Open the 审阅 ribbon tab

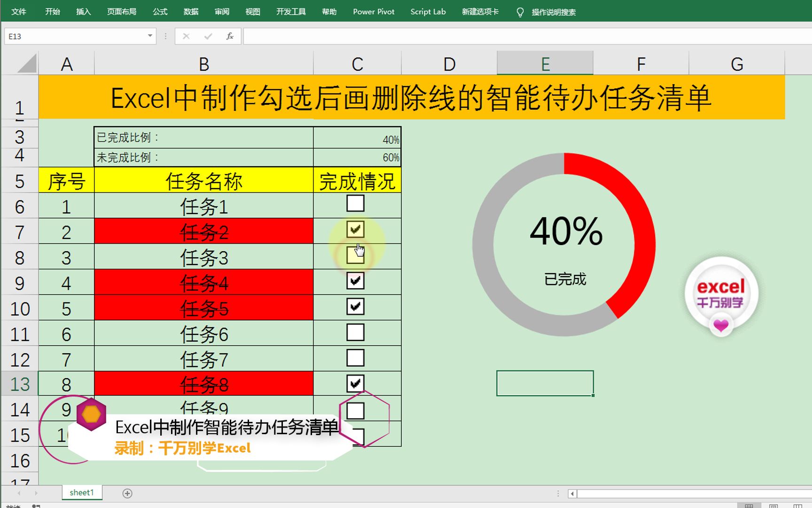222,12
